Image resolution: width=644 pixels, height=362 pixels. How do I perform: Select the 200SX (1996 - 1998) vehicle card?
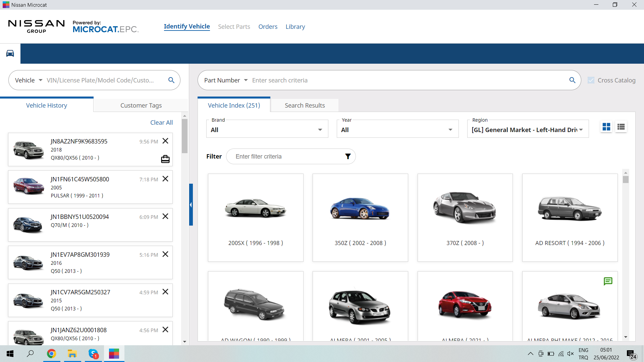tap(256, 218)
